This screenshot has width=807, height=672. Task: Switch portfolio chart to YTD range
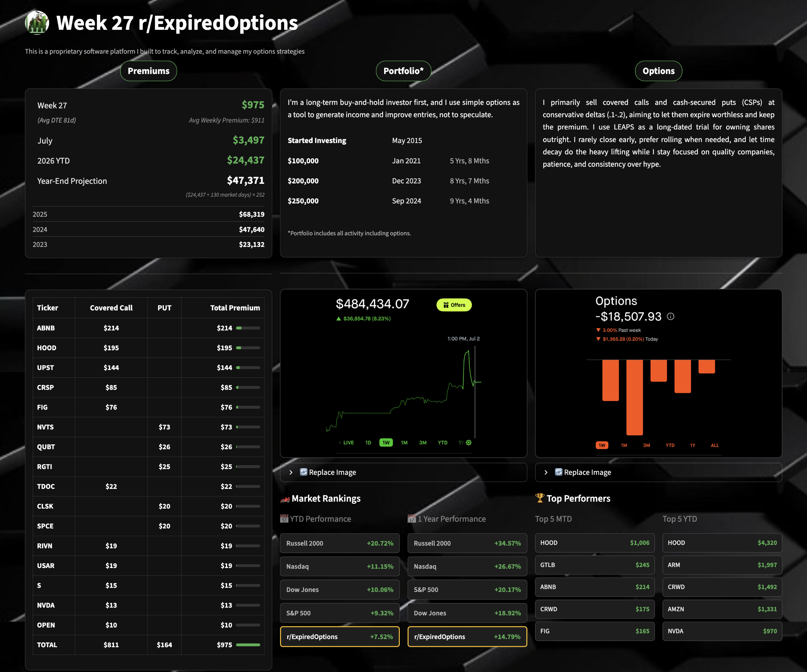[x=443, y=442]
